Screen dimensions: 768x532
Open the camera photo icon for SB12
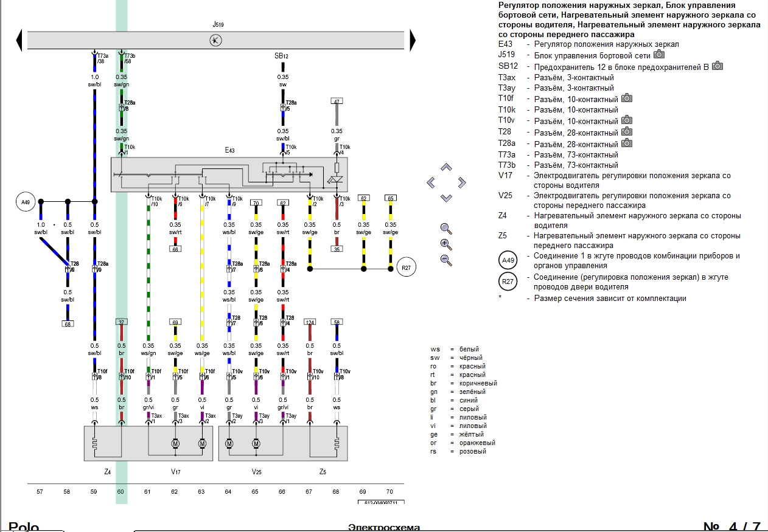(x=718, y=66)
